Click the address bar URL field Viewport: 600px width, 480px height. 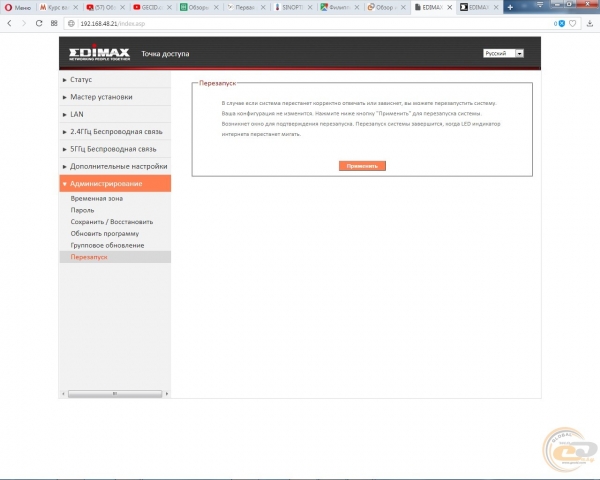coord(314,23)
